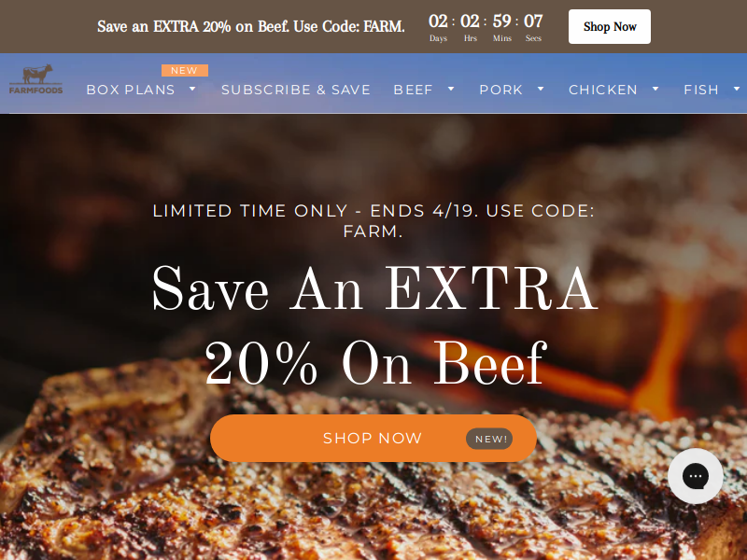Click the white Shop Now banner button
The height and width of the screenshot is (560, 747).
pos(610,27)
